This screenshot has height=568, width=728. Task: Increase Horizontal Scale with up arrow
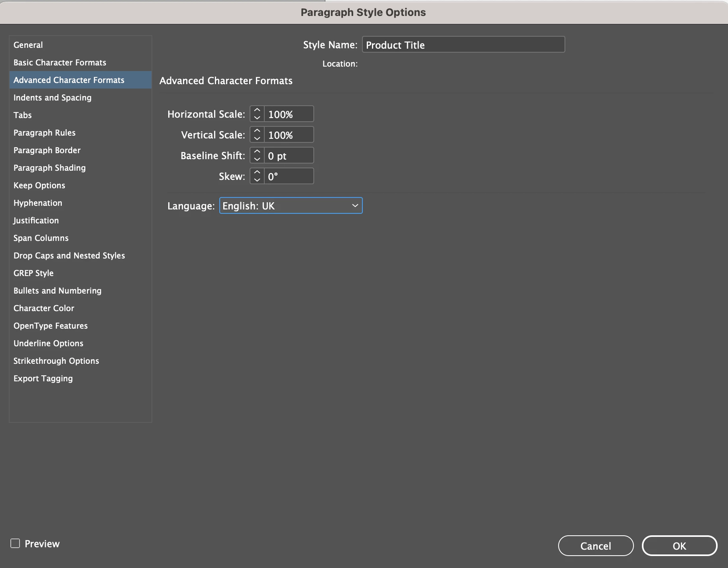pyautogui.click(x=257, y=110)
